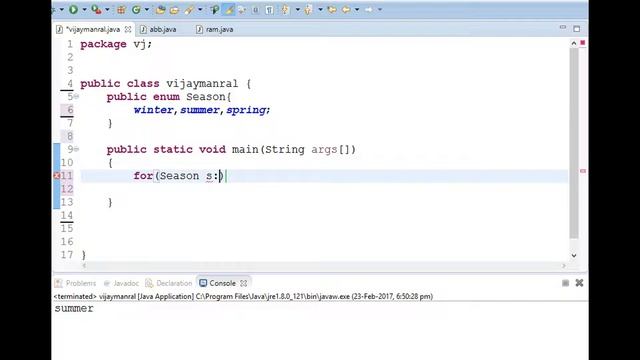Click the terminated launch description in Console

coord(243,296)
